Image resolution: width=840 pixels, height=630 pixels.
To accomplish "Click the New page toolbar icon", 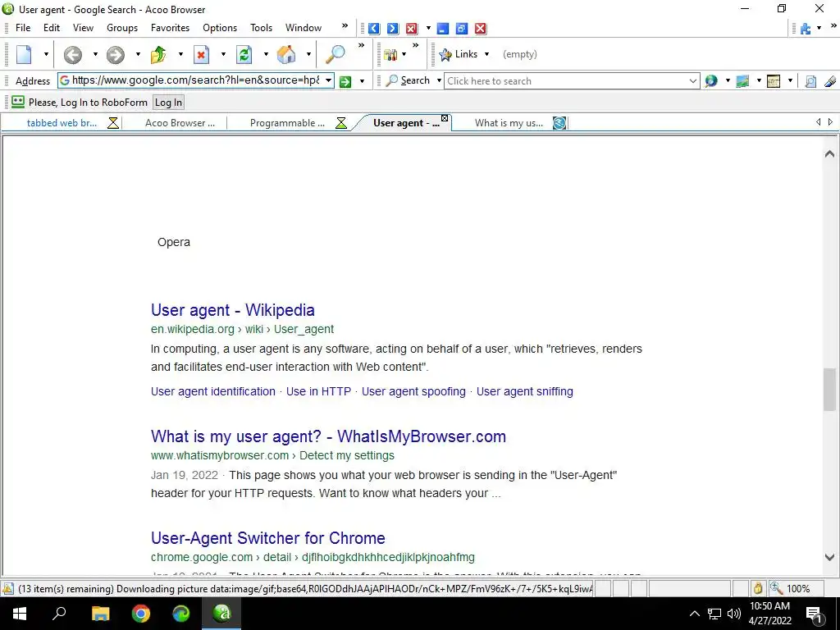I will (25, 54).
